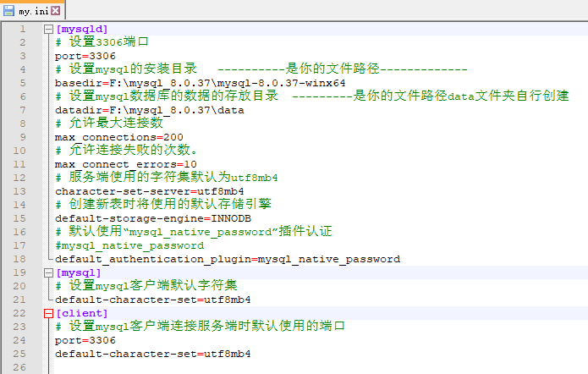Close the my.ini tab with red X
588x374 pixels.
click(56, 10)
